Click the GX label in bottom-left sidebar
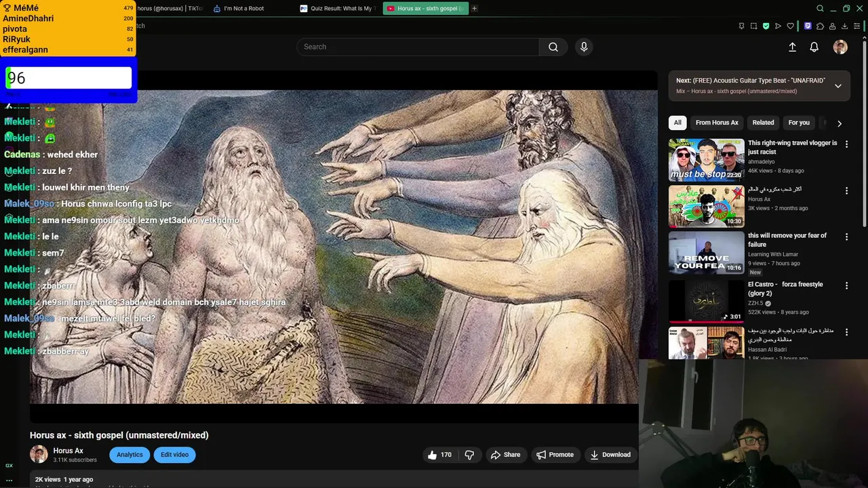Viewport: 868px width, 488px height. pos(9,466)
